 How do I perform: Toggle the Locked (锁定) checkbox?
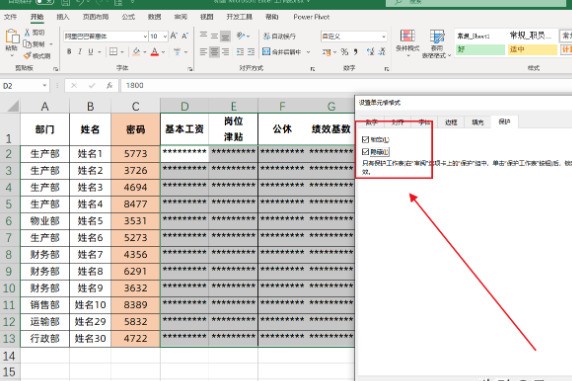(x=366, y=139)
